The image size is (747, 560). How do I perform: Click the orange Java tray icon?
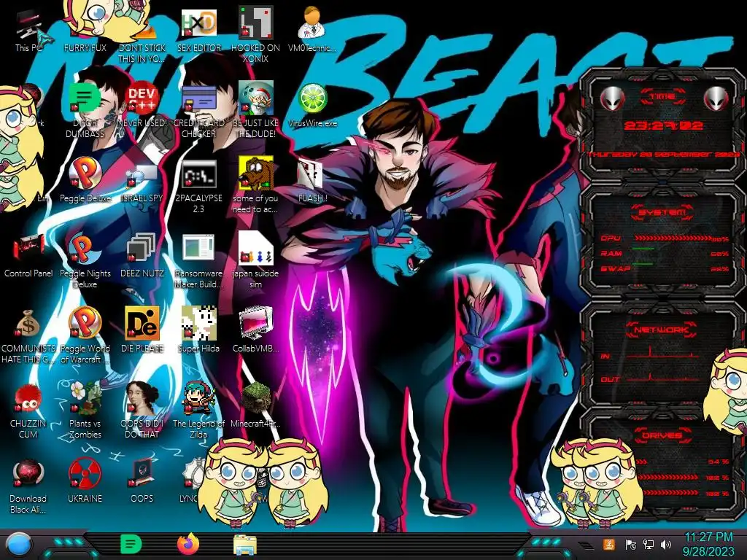[608, 544]
